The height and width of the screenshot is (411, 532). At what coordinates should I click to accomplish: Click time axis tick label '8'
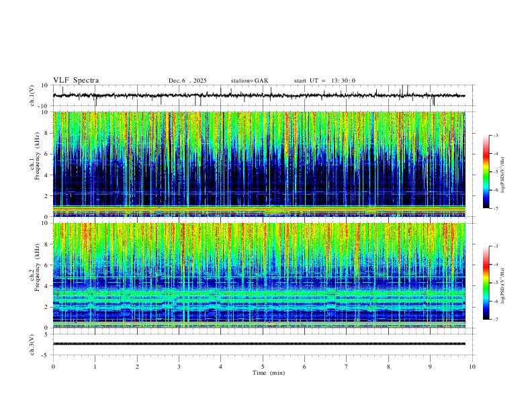(388, 367)
